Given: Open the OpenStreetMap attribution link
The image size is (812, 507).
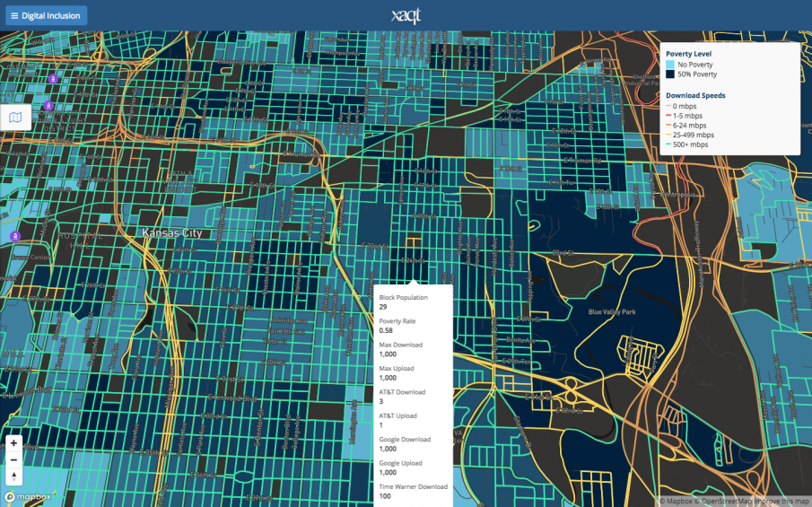Looking at the screenshot, I should click(725, 502).
